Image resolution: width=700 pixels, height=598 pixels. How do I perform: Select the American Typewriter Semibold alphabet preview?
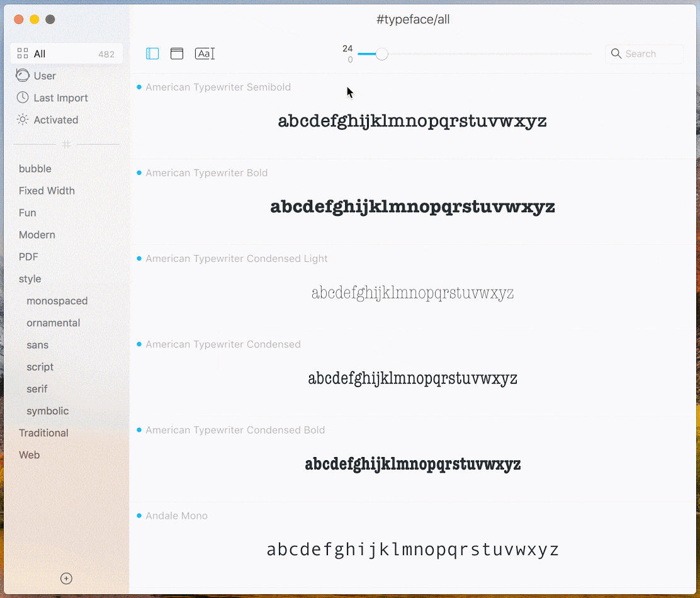tap(412, 121)
